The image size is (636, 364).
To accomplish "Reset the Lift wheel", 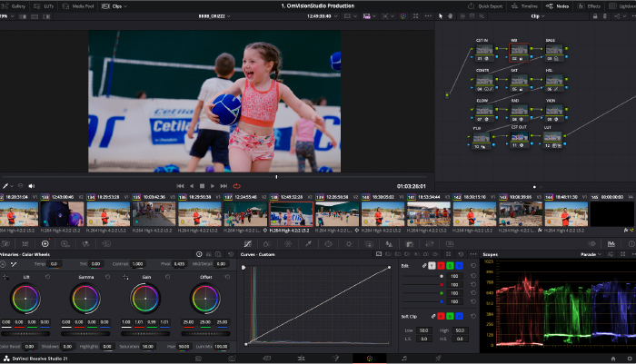I will point(47,277).
